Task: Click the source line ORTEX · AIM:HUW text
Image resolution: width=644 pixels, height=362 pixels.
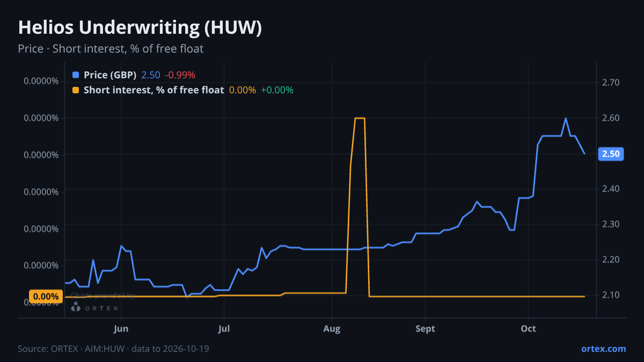Action: (113, 349)
